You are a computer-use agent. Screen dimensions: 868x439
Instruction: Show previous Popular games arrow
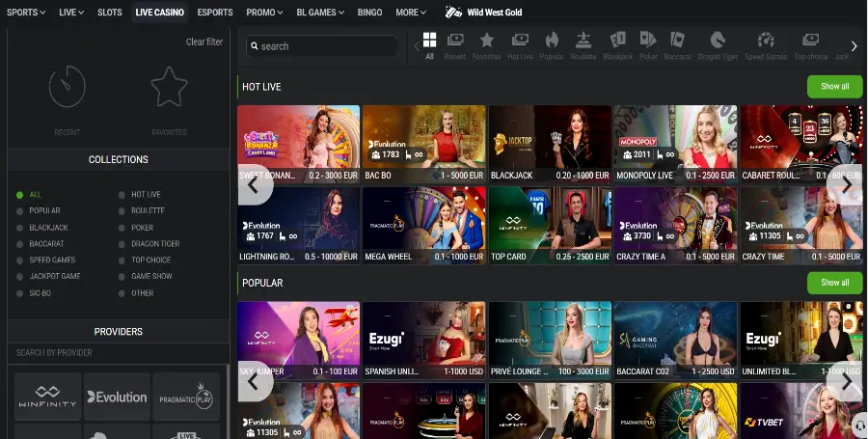click(254, 381)
